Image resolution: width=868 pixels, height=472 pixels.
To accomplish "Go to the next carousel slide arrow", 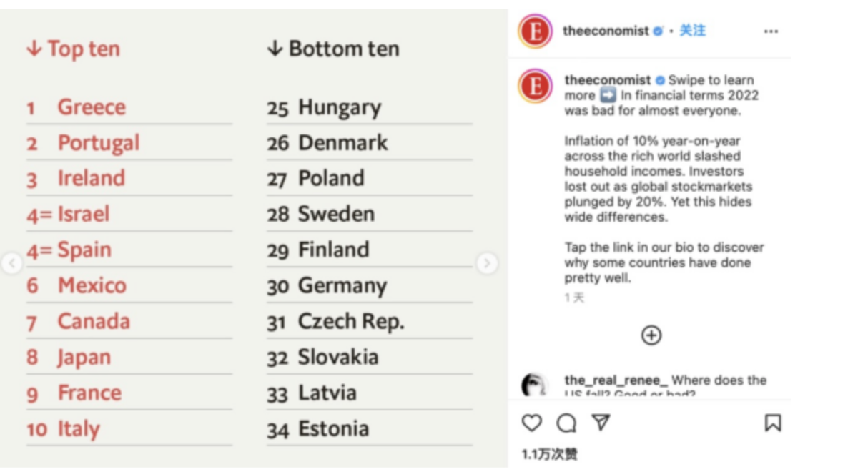I will [x=486, y=264].
